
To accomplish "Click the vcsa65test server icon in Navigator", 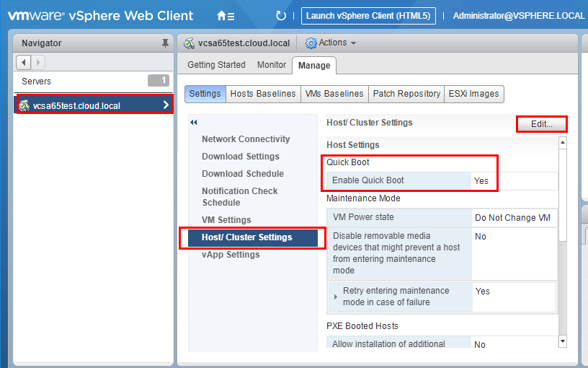I will coord(24,105).
